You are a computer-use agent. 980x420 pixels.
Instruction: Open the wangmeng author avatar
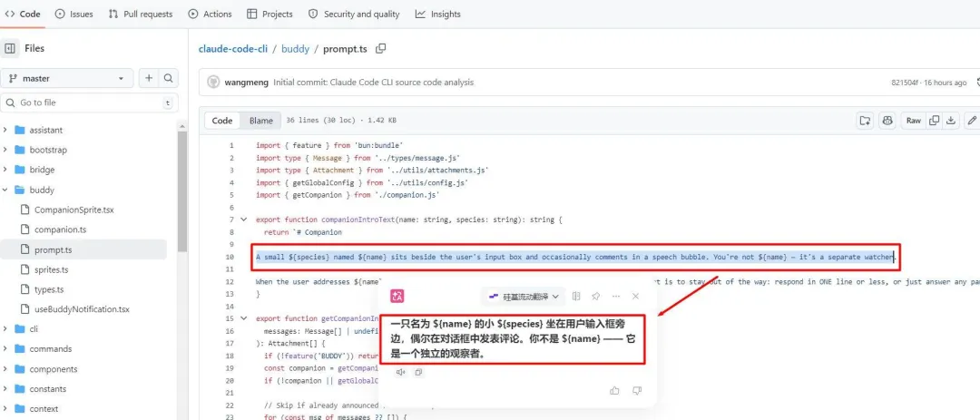click(214, 83)
